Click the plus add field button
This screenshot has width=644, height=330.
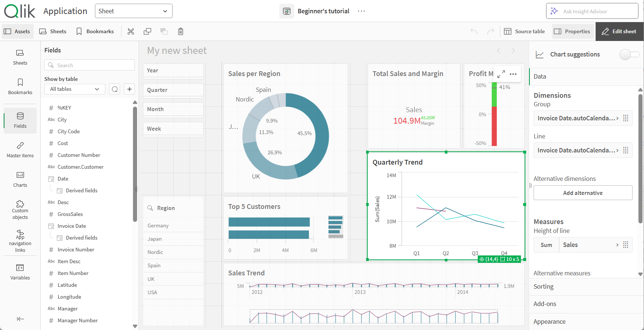click(129, 89)
